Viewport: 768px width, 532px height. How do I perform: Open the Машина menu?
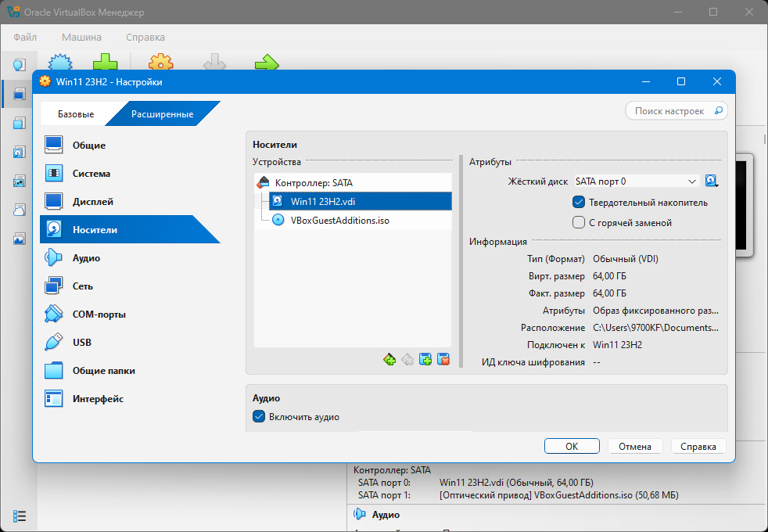click(81, 38)
